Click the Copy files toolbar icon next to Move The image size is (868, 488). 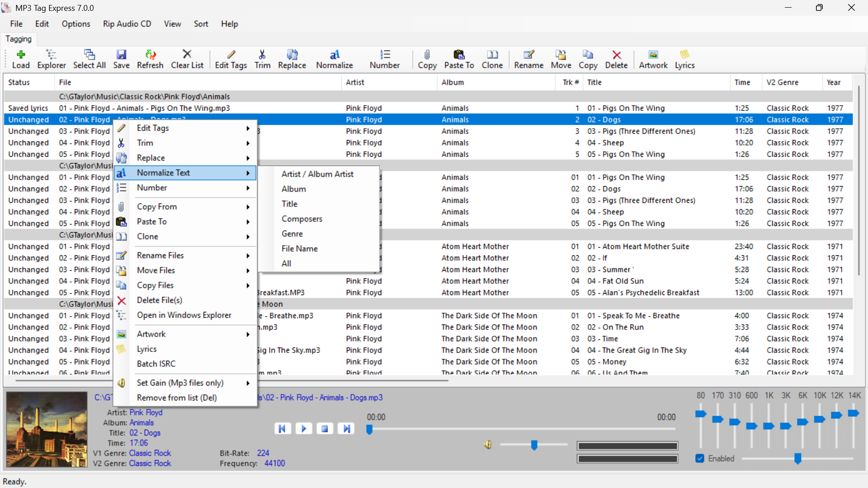pyautogui.click(x=588, y=59)
